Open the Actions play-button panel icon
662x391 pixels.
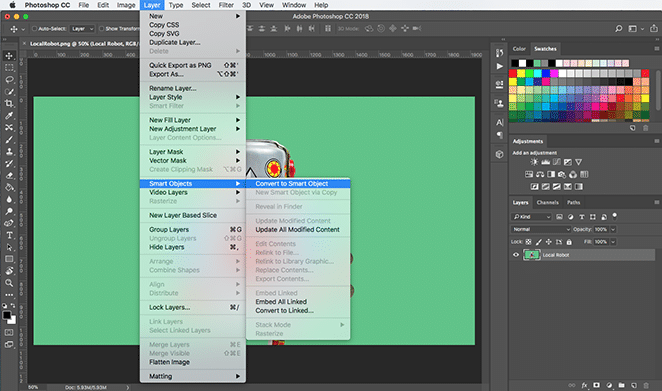click(499, 66)
